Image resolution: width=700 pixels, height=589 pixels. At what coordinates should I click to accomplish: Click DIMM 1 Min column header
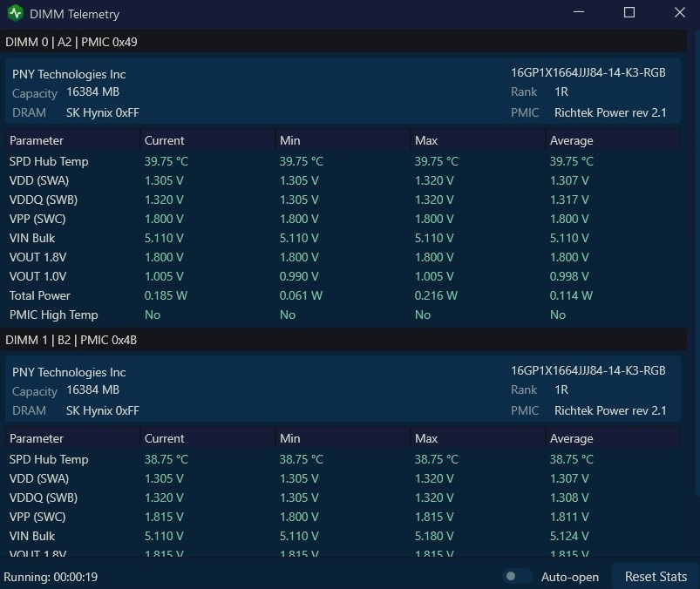(343, 438)
